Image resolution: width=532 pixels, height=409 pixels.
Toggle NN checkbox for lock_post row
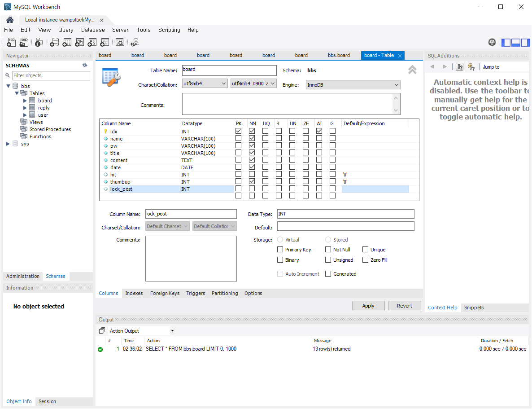(x=252, y=188)
